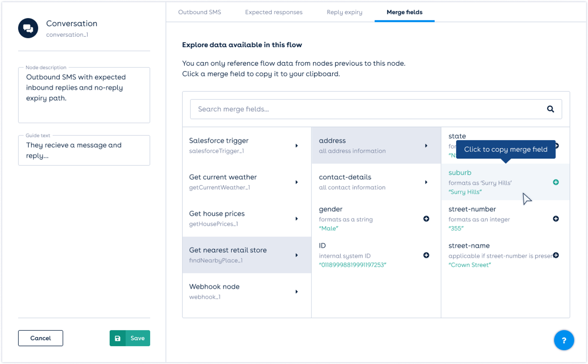The height and width of the screenshot is (364, 588).
Task: Click the Conversation node chat icon
Action: click(28, 28)
